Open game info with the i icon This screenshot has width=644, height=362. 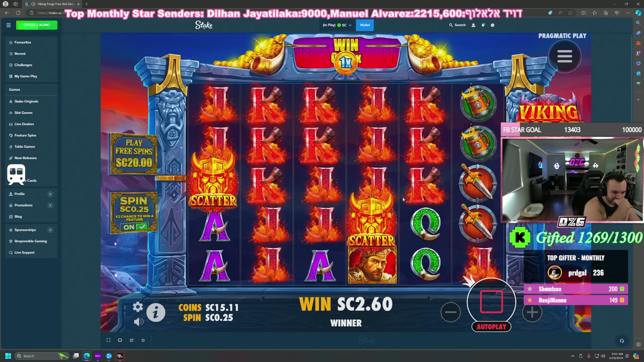coord(156,313)
